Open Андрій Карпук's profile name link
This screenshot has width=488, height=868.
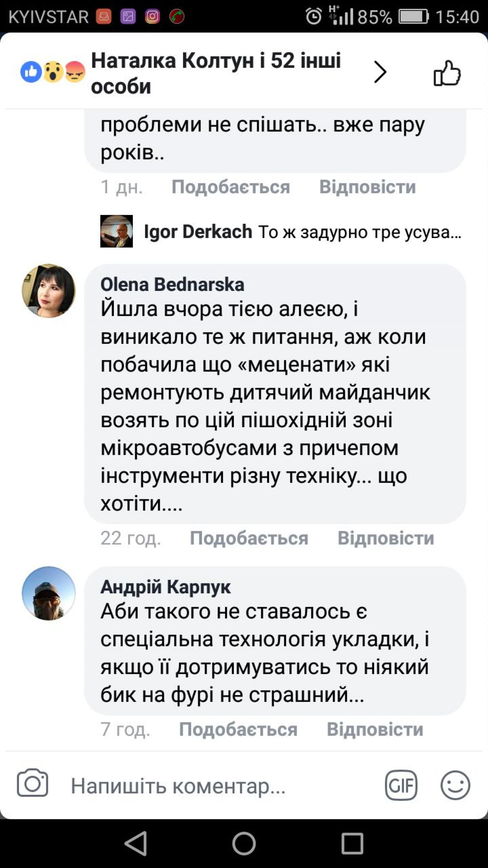[x=165, y=587]
